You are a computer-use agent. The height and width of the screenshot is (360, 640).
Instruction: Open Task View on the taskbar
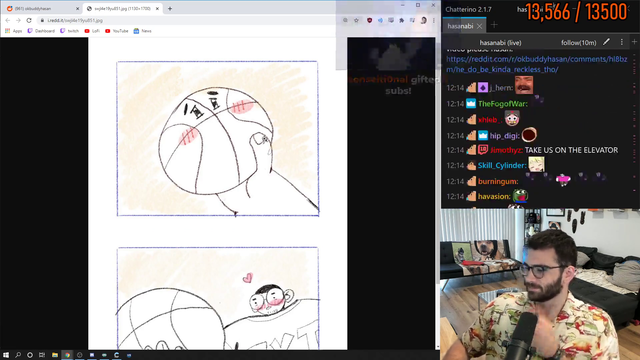coord(42,355)
